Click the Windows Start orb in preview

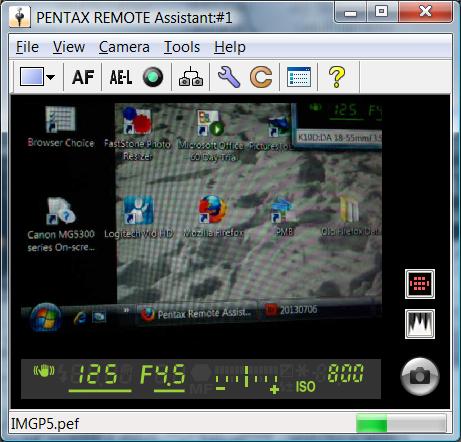[x=46, y=317]
